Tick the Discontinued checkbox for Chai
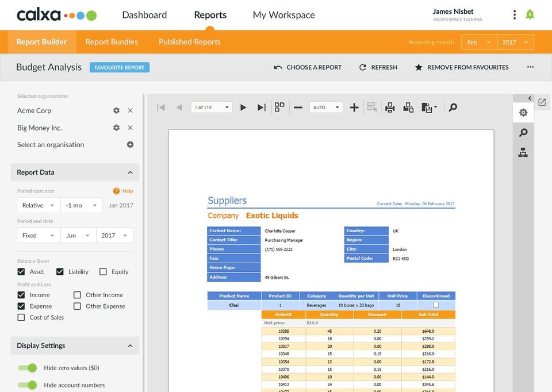 coord(436,305)
